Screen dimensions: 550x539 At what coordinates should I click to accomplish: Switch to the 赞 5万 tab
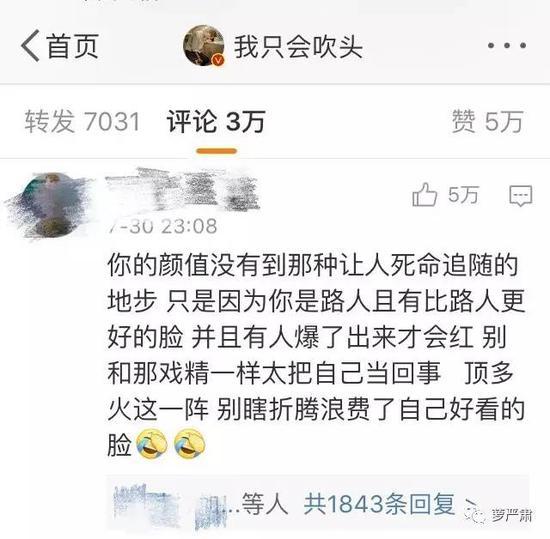(x=488, y=122)
